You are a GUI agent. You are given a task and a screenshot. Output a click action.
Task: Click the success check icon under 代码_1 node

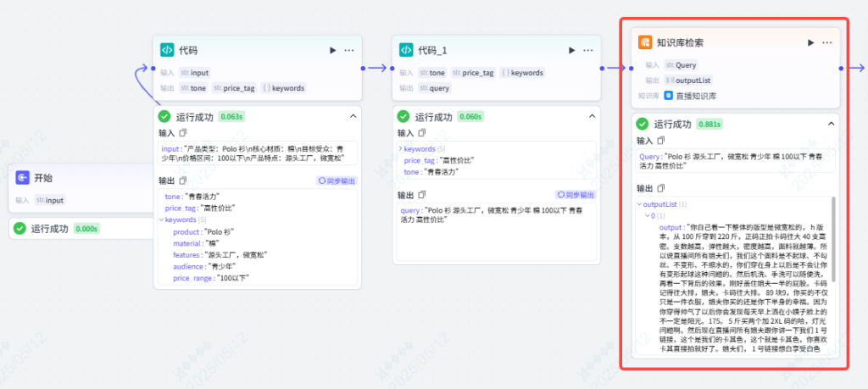click(403, 117)
